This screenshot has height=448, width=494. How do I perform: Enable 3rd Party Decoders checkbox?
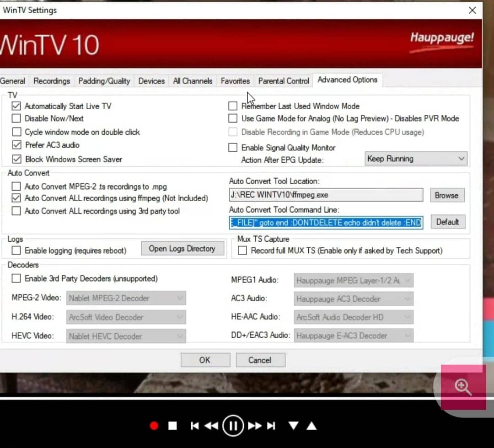(x=16, y=278)
